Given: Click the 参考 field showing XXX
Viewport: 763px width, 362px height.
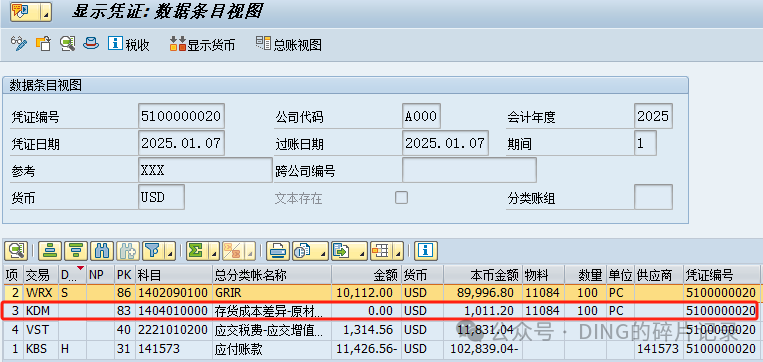Looking at the screenshot, I should pos(205,170).
